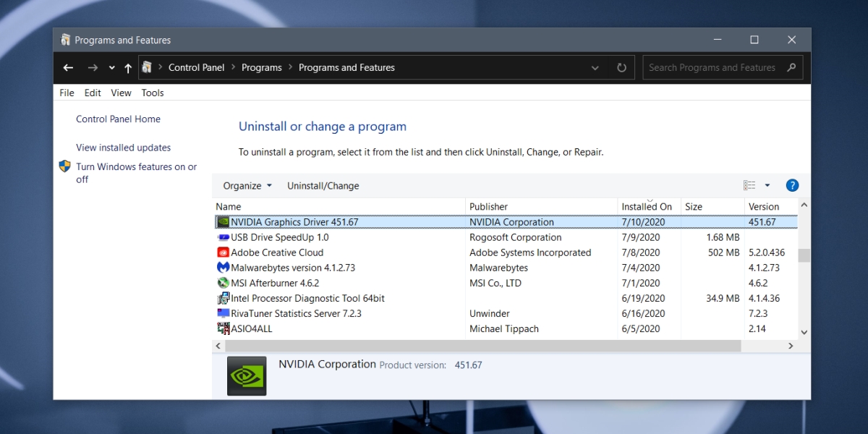Click the large NVIDIA logo in details pane
The image size is (868, 434).
point(247,375)
